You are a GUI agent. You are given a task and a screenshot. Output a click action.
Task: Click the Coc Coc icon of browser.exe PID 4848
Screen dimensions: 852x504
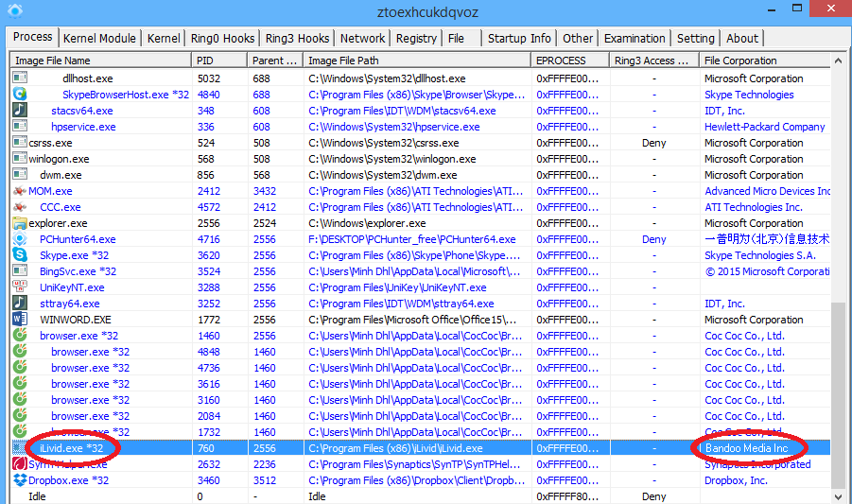pos(20,352)
